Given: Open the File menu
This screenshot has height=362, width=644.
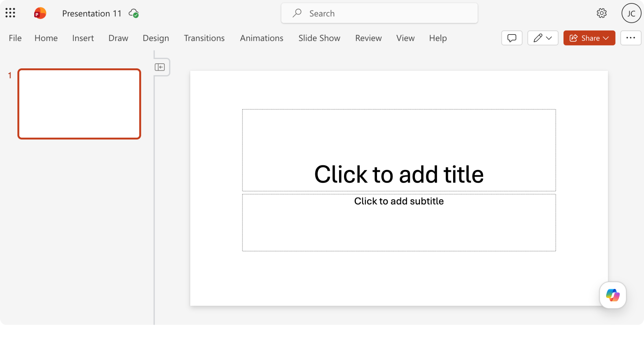Looking at the screenshot, I should tap(15, 38).
